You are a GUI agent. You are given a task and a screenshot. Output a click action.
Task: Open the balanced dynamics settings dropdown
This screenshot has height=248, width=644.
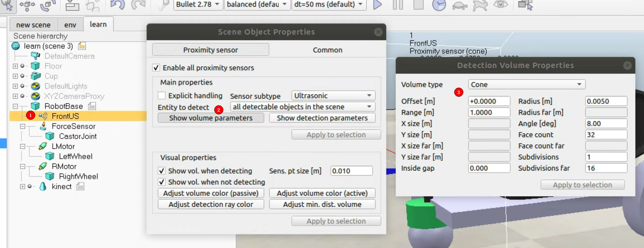click(257, 4)
